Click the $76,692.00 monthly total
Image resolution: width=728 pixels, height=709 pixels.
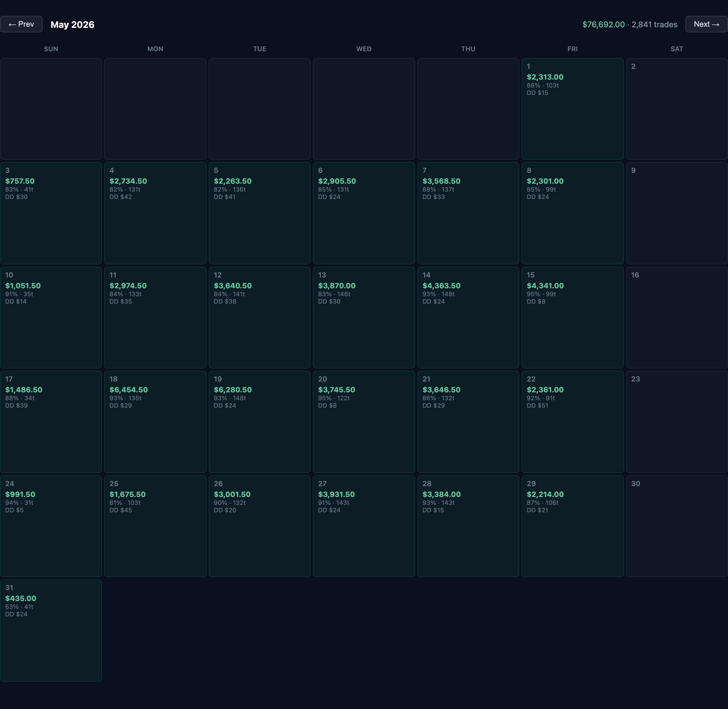[603, 24]
